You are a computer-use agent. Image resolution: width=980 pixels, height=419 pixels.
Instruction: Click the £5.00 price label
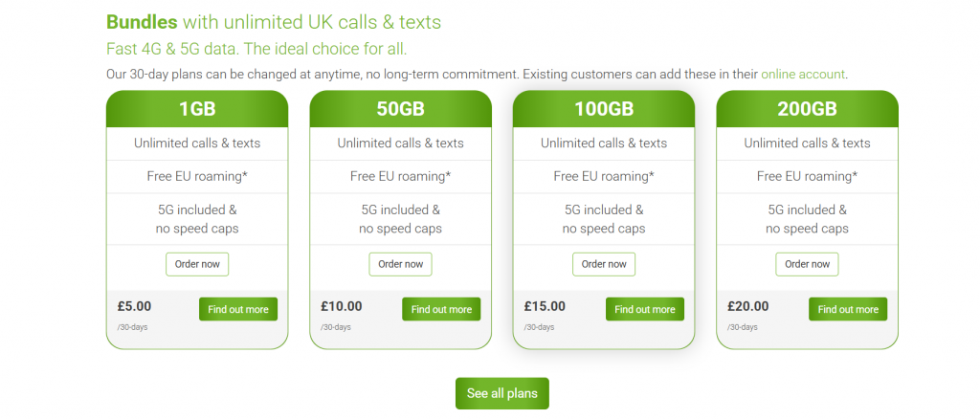click(x=135, y=306)
